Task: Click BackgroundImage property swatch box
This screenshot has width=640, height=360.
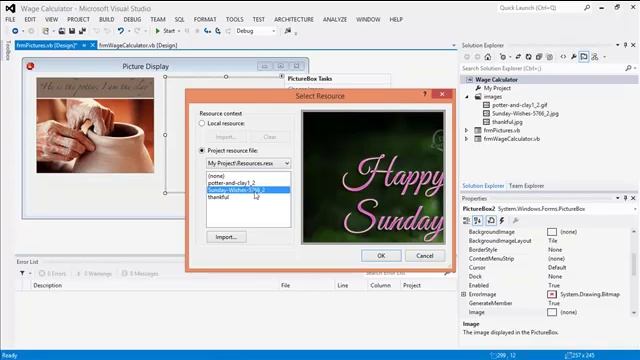Action: click(x=552, y=232)
